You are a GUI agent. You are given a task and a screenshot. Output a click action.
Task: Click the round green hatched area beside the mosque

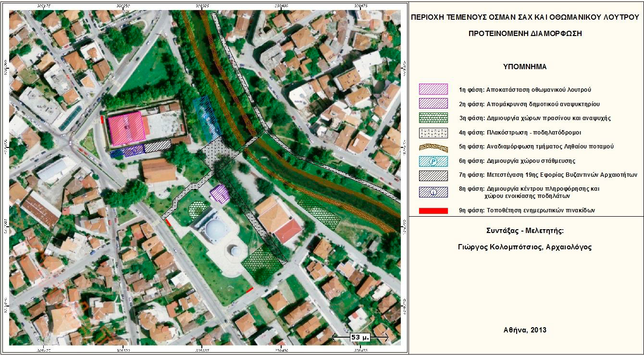coord(198,210)
